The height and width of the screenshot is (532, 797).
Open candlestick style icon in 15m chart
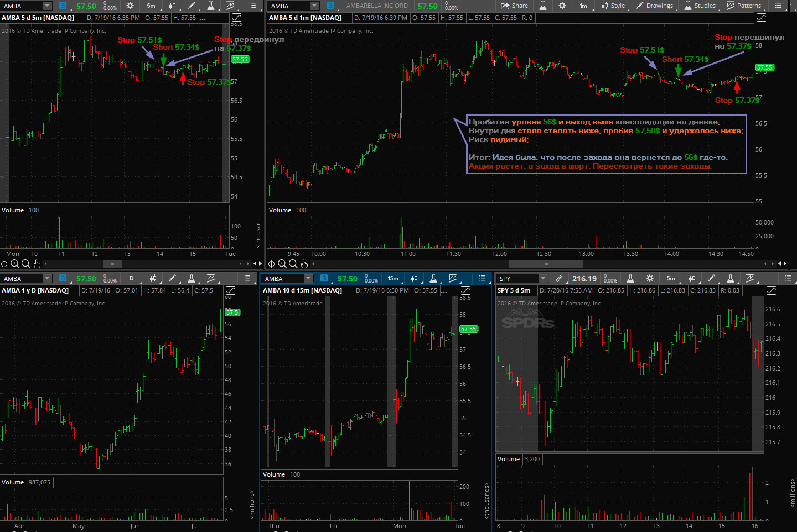click(414, 278)
